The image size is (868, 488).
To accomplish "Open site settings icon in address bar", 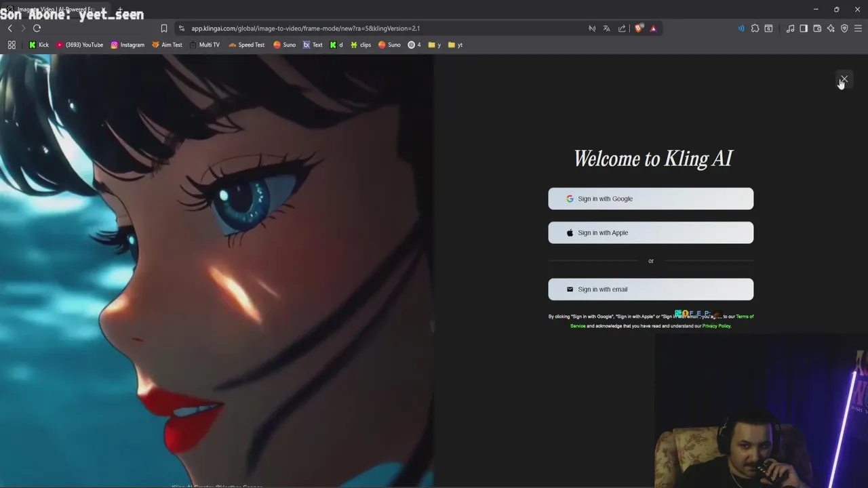I will [x=181, y=28].
